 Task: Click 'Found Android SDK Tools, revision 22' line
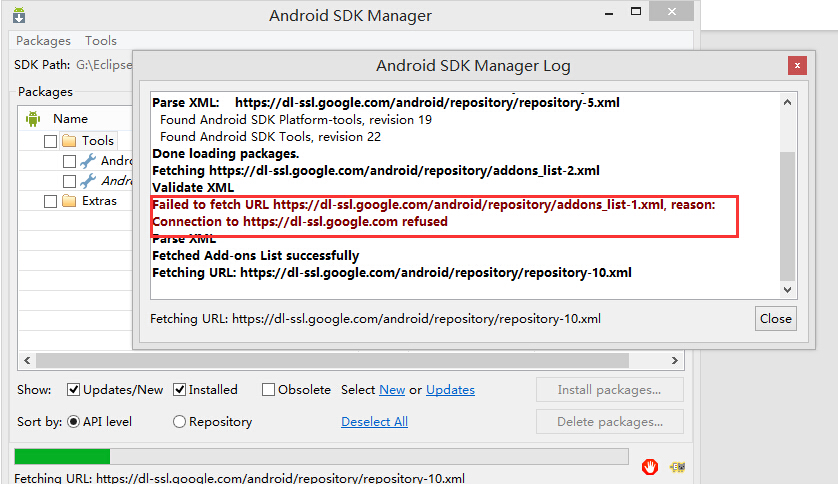click(270, 137)
